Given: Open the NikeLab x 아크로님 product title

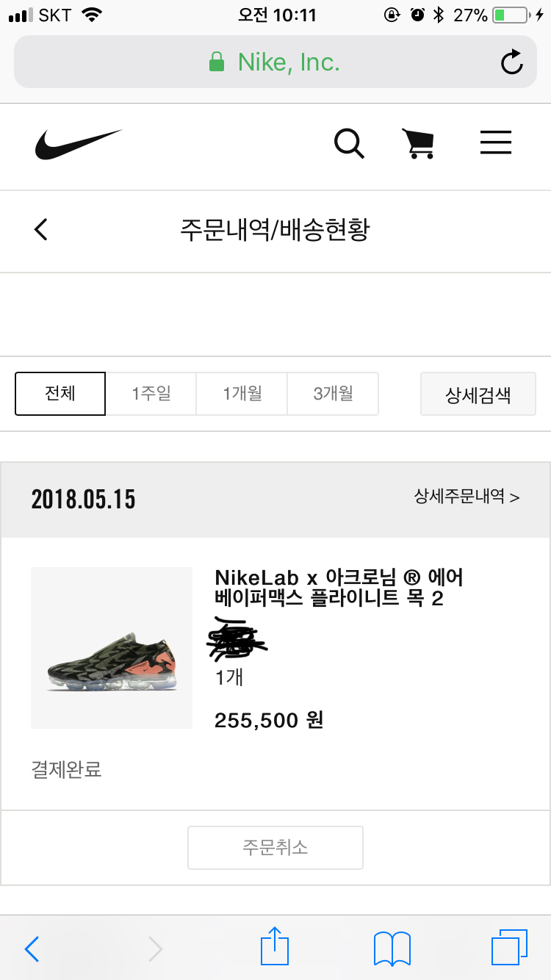Looking at the screenshot, I should click(x=339, y=588).
